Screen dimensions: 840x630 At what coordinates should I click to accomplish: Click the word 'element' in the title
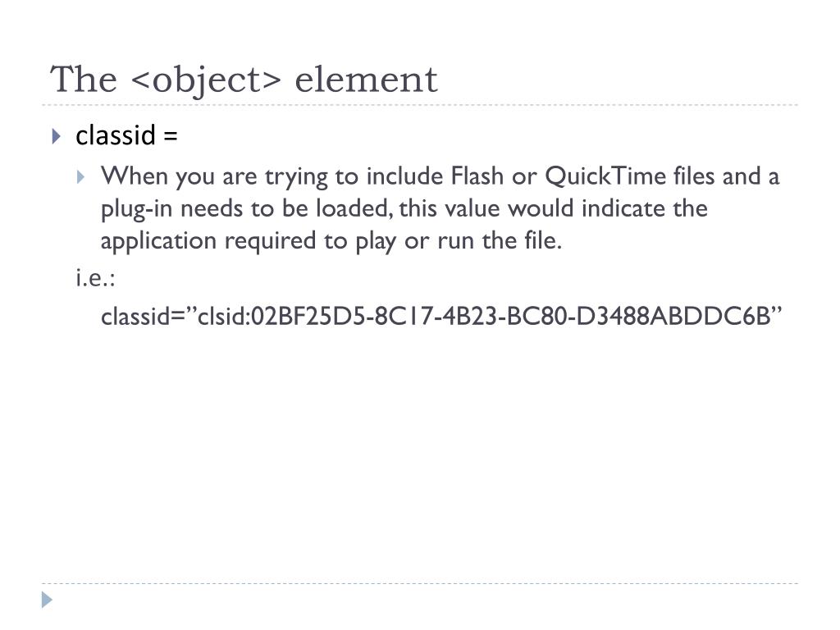[367, 80]
